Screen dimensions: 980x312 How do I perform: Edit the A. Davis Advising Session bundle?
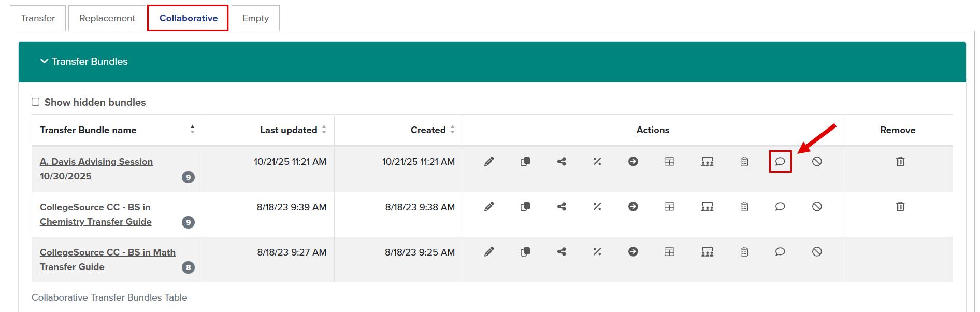(x=488, y=161)
